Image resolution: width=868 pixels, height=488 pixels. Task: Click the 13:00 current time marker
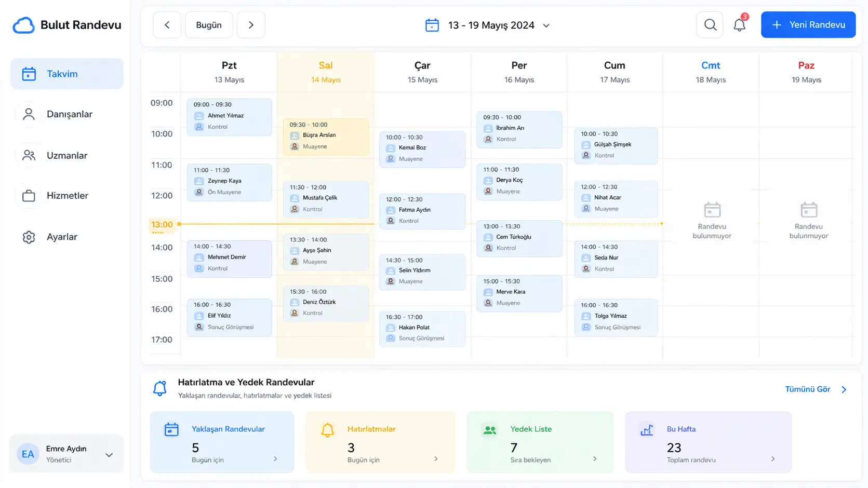coord(162,225)
